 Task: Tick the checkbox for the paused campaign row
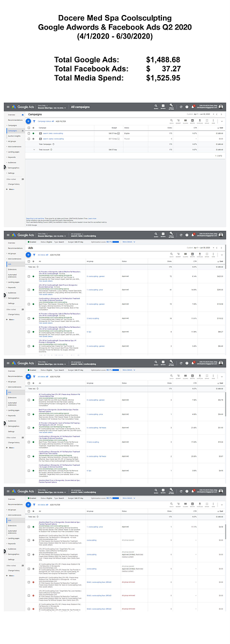pos(28,138)
